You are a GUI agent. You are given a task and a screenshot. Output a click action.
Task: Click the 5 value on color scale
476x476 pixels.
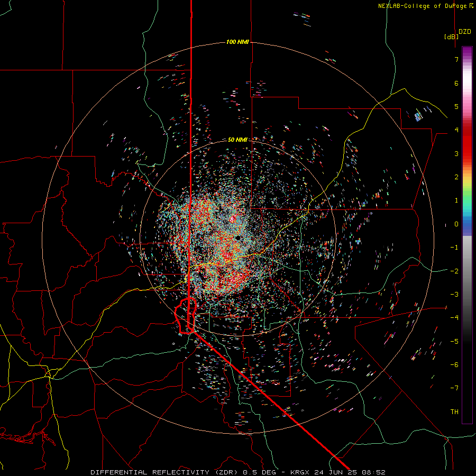coord(456,106)
